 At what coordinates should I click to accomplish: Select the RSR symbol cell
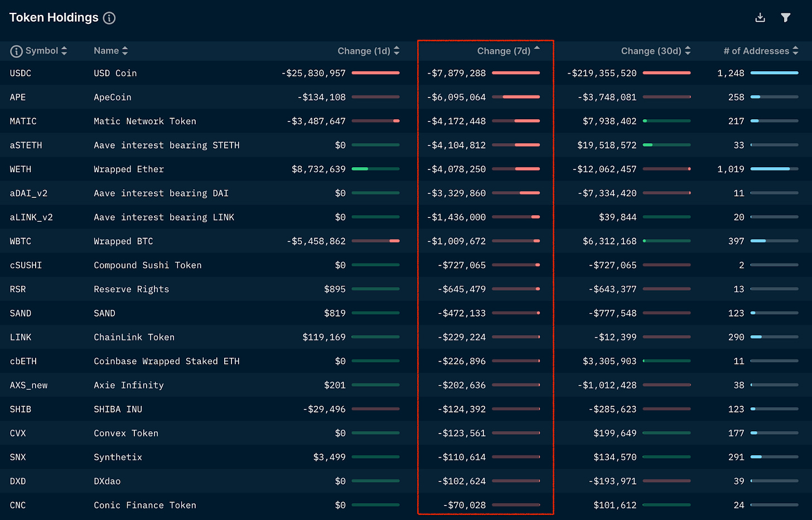click(18, 289)
